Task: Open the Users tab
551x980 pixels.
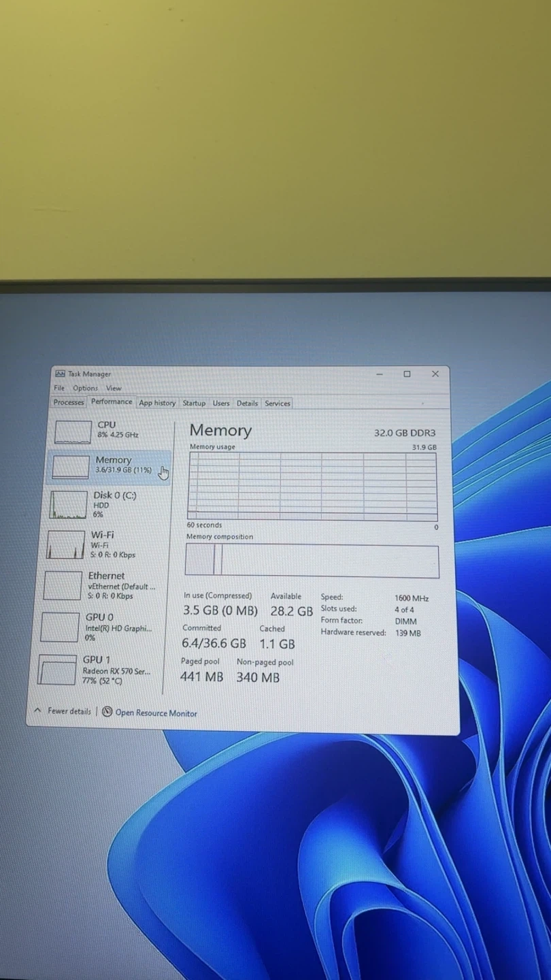Action: click(x=221, y=403)
